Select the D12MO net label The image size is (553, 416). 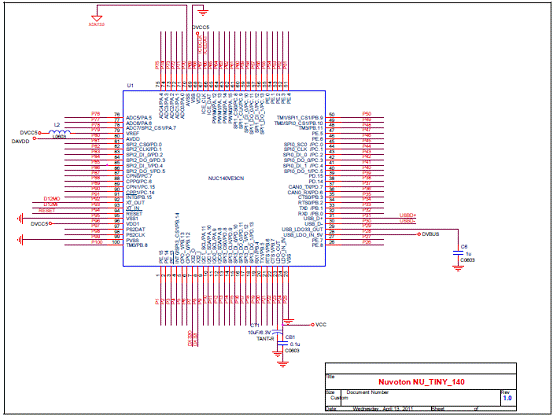(x=52, y=199)
